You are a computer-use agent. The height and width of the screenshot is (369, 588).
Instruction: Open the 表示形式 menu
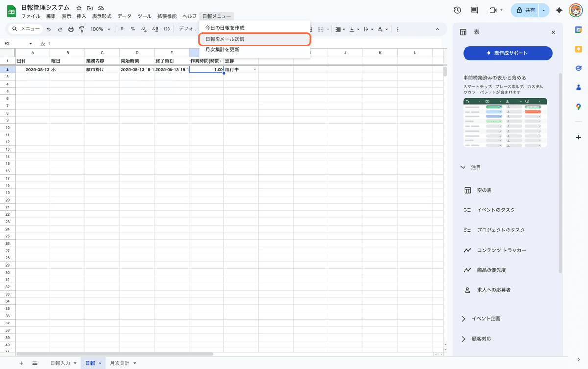102,16
